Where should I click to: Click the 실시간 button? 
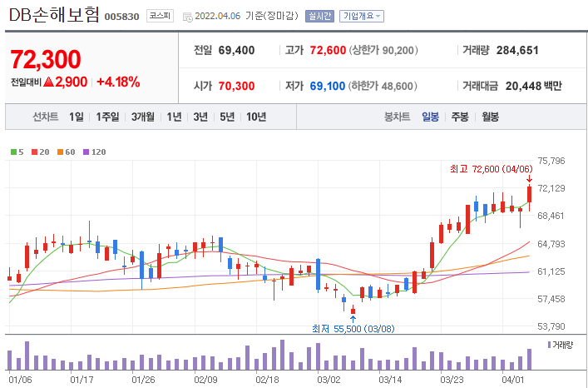point(319,16)
